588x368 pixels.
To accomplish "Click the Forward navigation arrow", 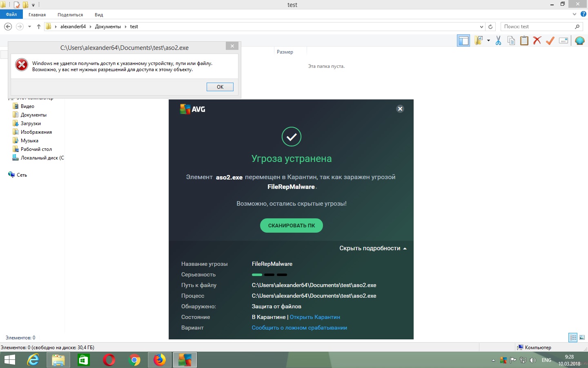I will 19,27.
